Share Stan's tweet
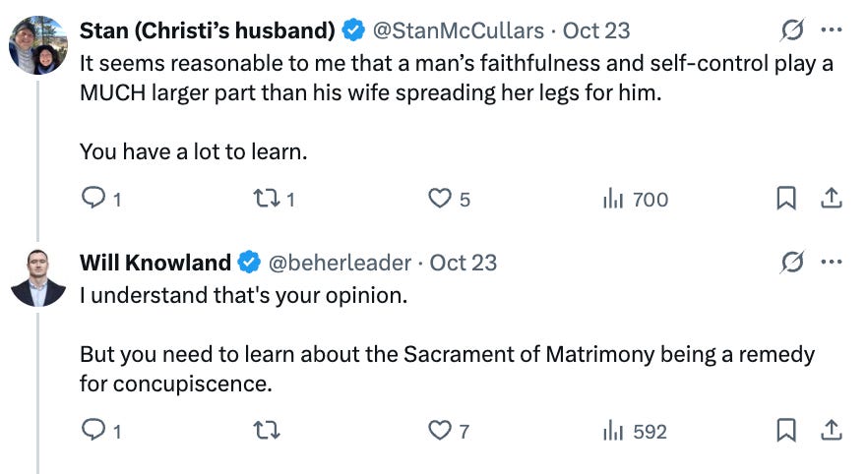The width and height of the screenshot is (868, 474). (x=832, y=199)
